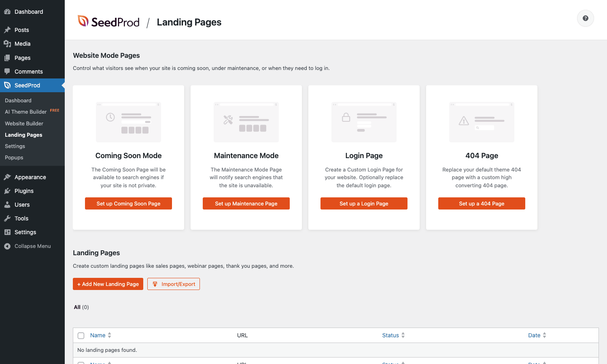The image size is (607, 364).
Task: Click the Appearance paintbrush icon
Action: click(x=7, y=177)
